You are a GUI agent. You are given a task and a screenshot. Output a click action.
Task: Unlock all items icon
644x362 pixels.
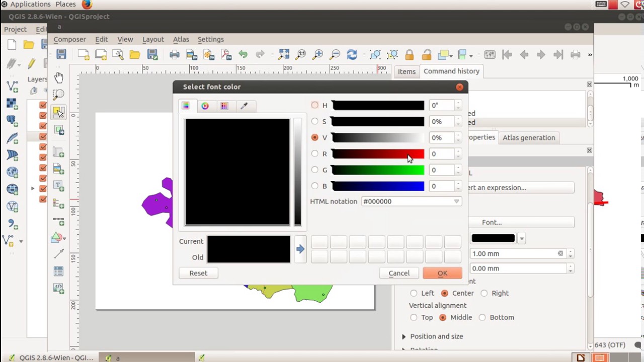pos(427,54)
